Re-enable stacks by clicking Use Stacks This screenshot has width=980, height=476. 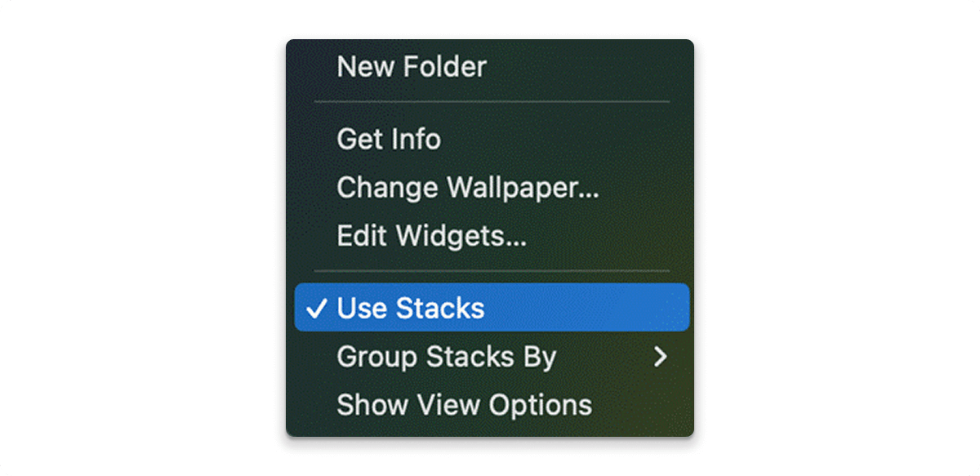pos(412,308)
